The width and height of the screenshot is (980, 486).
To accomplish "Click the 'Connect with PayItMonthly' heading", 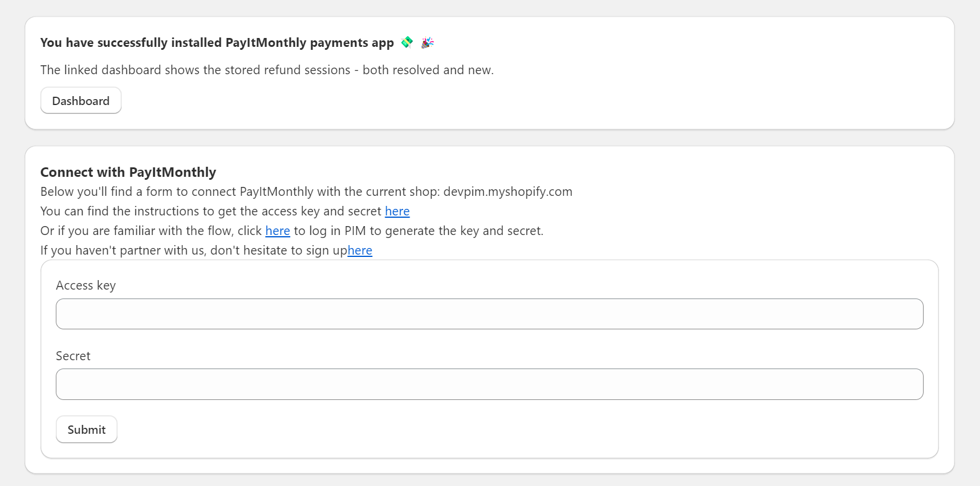I will (128, 172).
